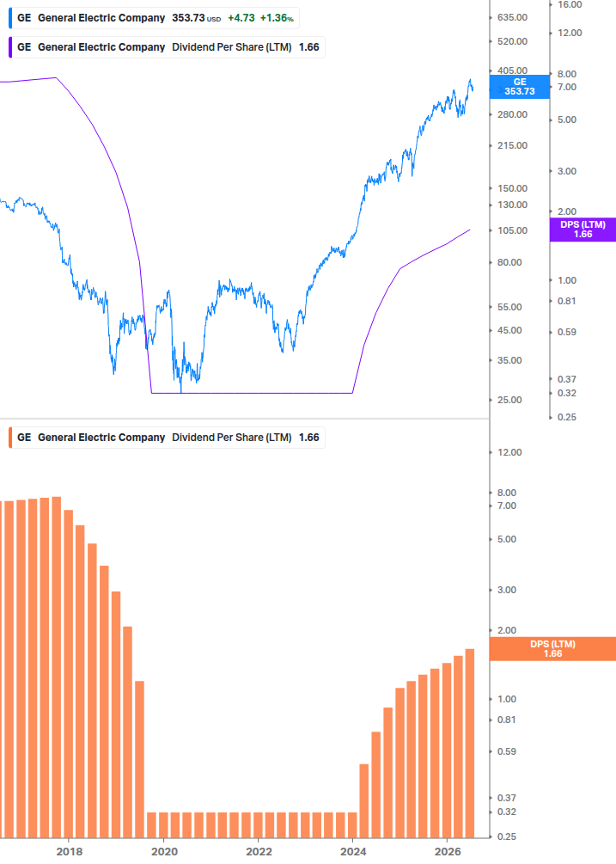Click the 130.00 price axis label
Image resolution: width=616 pixels, height=864 pixels.
pos(512,205)
